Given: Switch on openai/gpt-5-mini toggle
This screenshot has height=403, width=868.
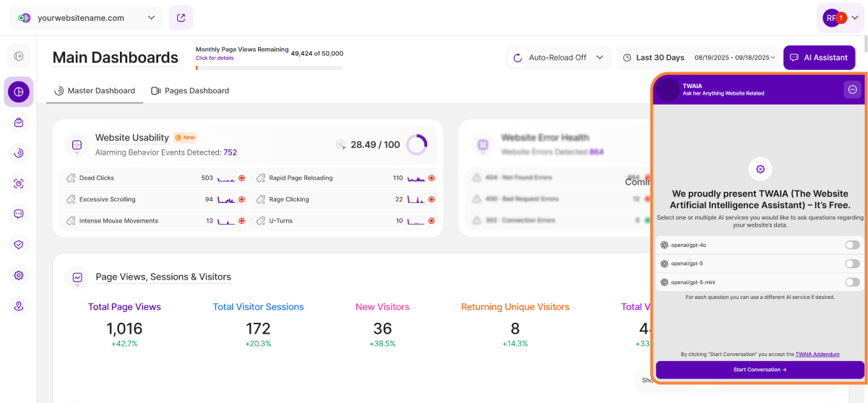Looking at the screenshot, I should (x=852, y=282).
